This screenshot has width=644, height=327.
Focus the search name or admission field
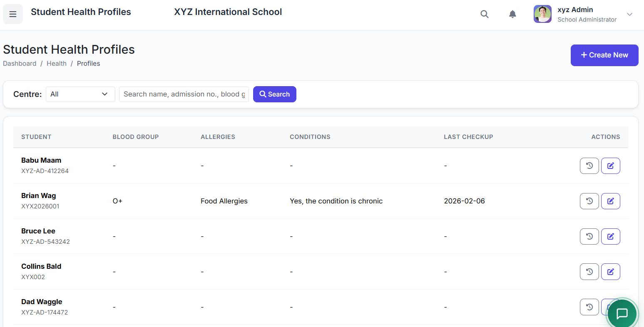pos(184,94)
